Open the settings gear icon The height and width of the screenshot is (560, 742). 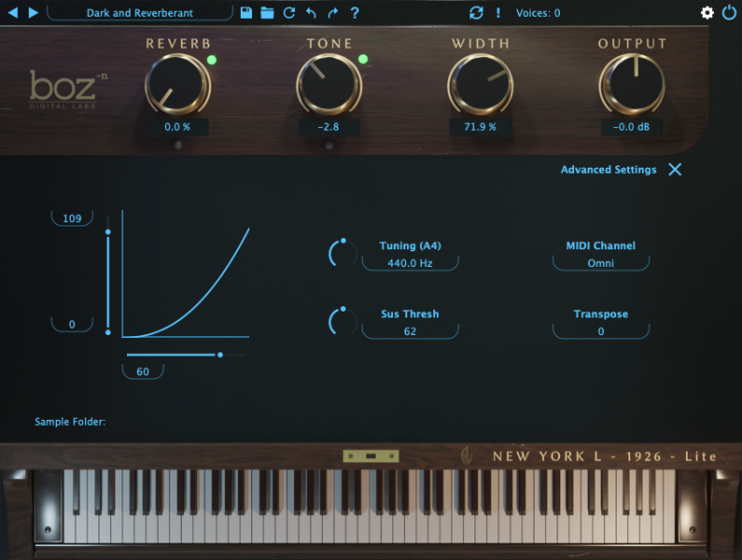(x=707, y=13)
